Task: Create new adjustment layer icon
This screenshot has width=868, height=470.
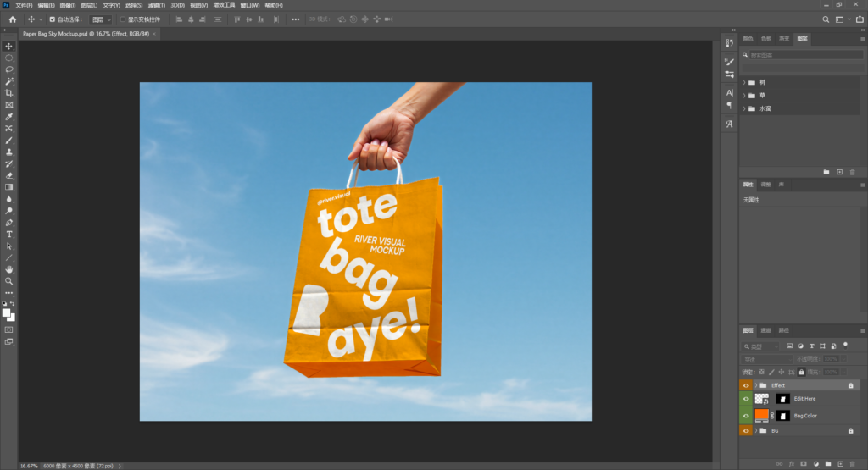Action: coord(816,464)
